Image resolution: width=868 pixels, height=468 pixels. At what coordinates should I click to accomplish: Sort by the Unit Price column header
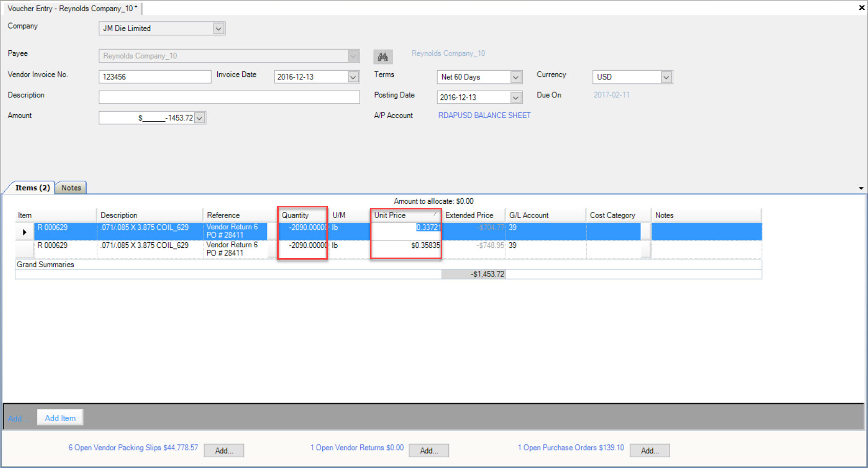click(x=406, y=215)
